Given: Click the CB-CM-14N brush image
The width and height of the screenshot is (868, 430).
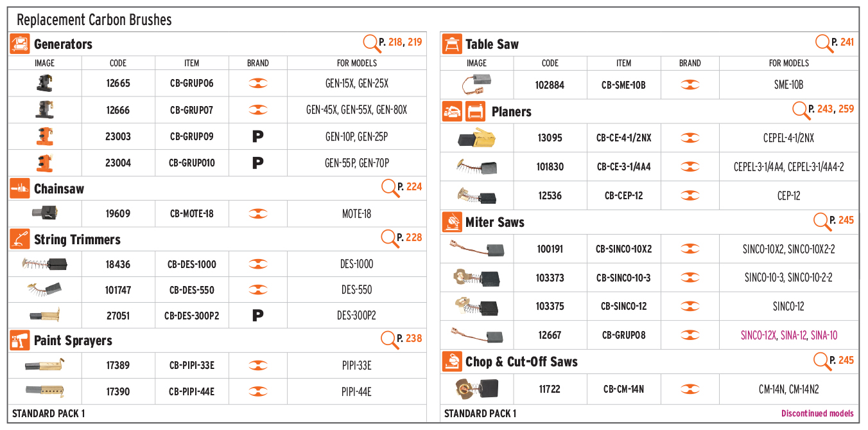Looking at the screenshot, I should [x=476, y=389].
